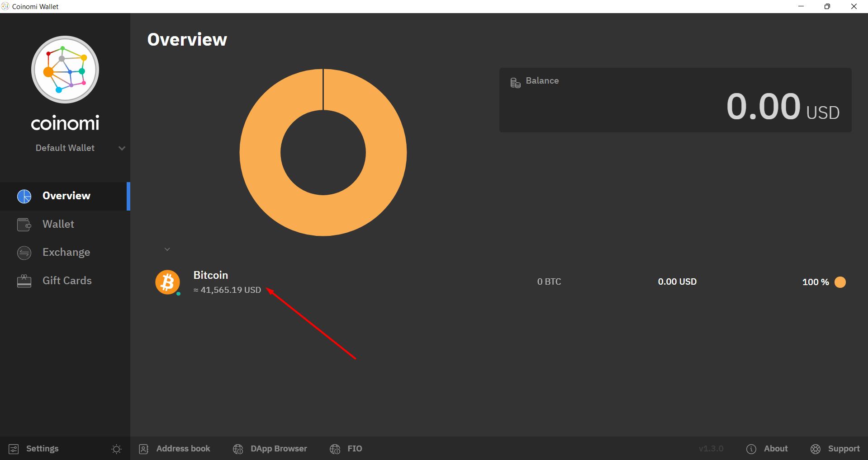Open the FIO page

354,449
